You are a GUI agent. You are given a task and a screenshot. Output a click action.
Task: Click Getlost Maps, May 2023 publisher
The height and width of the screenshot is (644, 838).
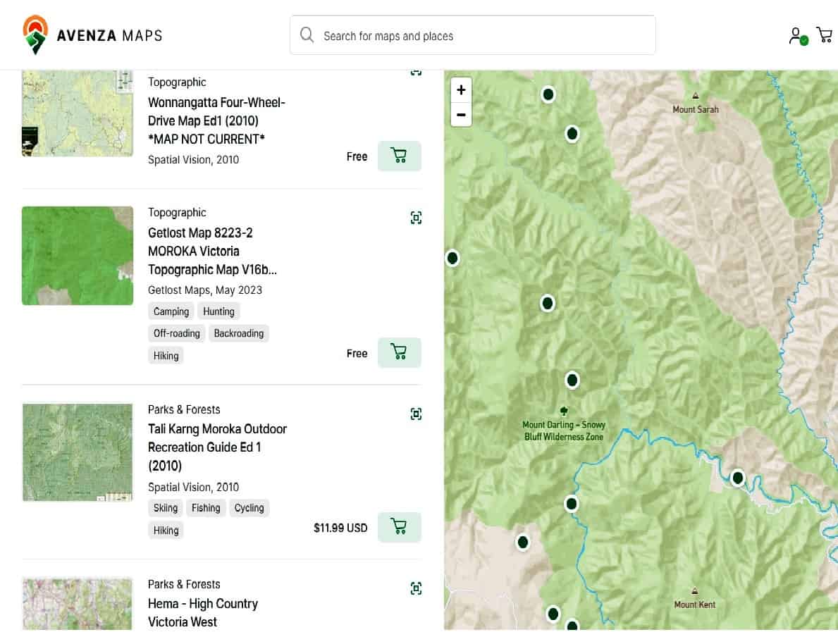tap(205, 290)
